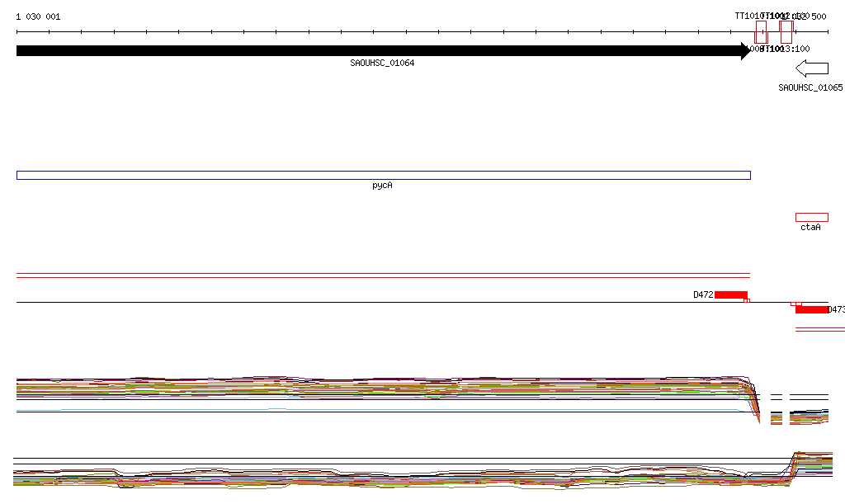This screenshot has height=504, width=845.
Task: Click the red ctaA gene box
Action: (812, 218)
